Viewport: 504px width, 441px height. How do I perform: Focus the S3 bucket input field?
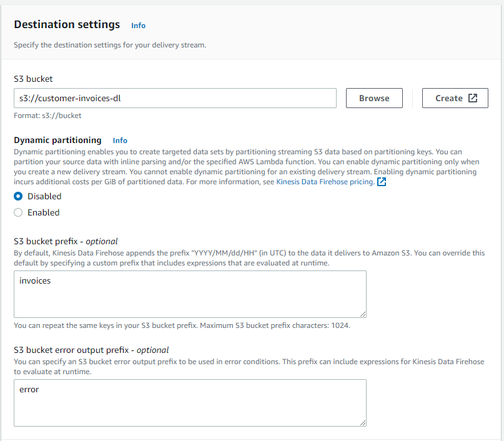[x=175, y=98]
